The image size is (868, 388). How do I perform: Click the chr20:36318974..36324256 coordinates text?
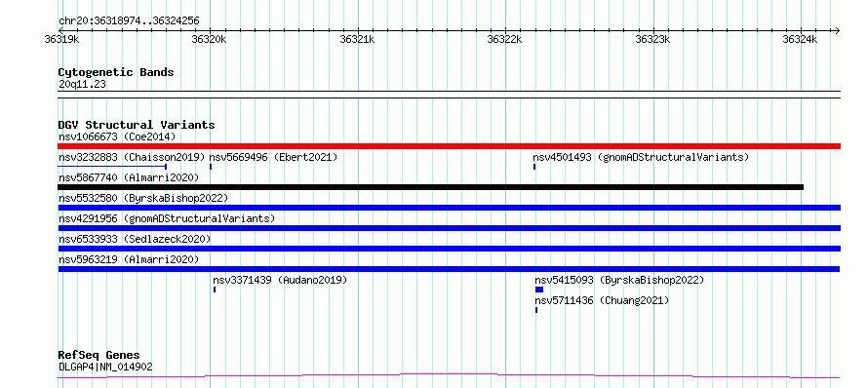click(129, 21)
